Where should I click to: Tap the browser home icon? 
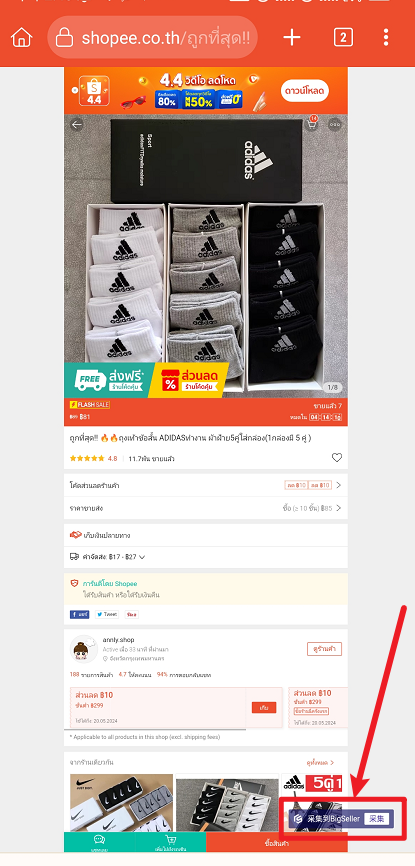(x=22, y=38)
